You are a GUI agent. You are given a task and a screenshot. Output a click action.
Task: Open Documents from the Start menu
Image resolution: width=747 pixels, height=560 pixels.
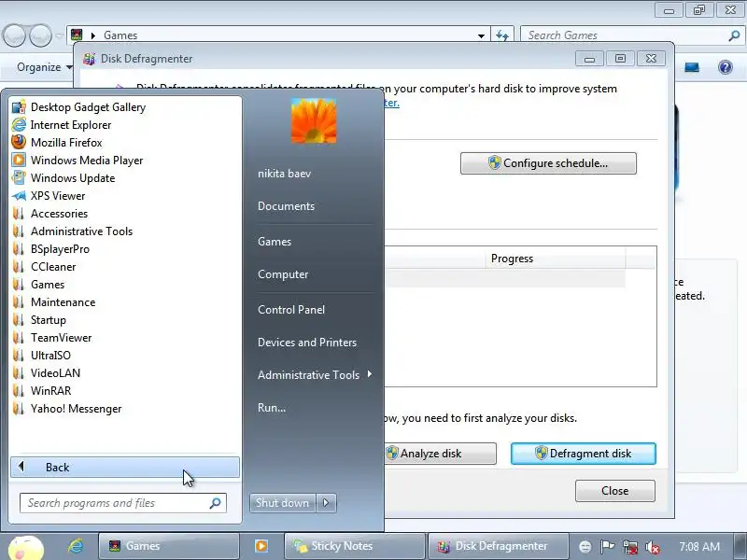[286, 206]
